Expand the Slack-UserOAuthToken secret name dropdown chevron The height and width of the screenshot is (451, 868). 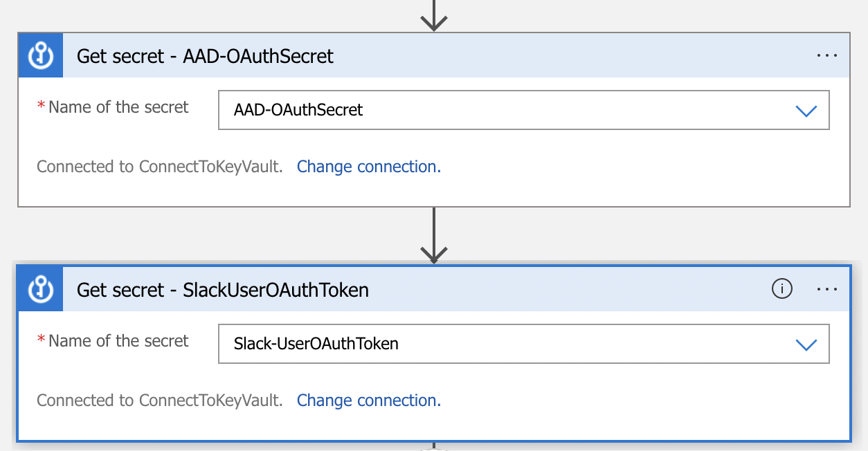pos(806,344)
